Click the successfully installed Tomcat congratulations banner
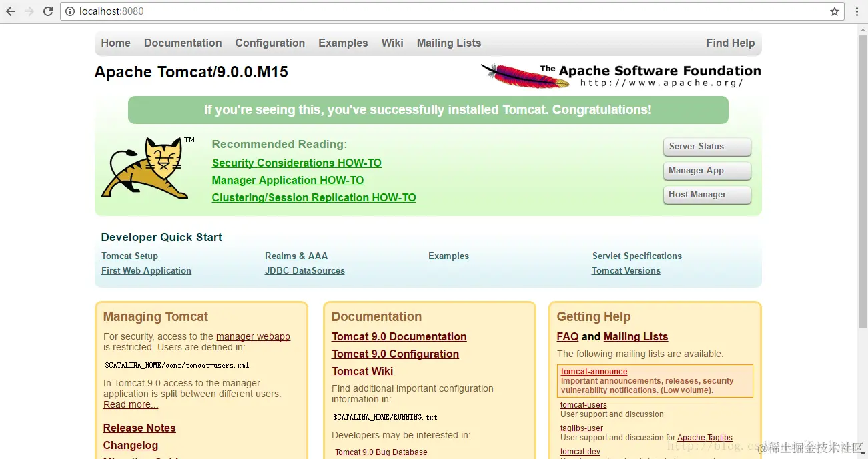The width and height of the screenshot is (868, 459). coord(428,110)
